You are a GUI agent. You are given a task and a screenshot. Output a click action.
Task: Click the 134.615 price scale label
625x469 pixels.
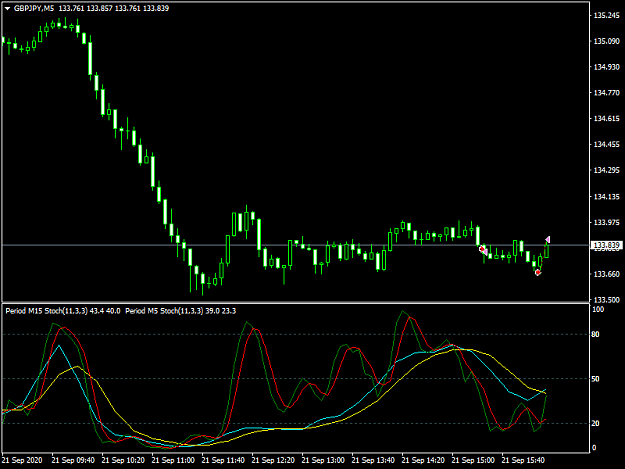607,119
